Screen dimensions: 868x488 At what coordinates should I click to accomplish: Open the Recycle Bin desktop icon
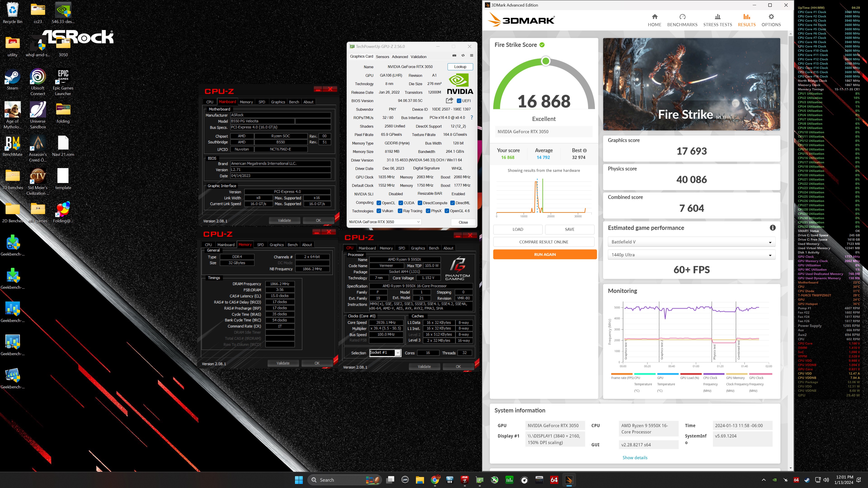pos(12,13)
